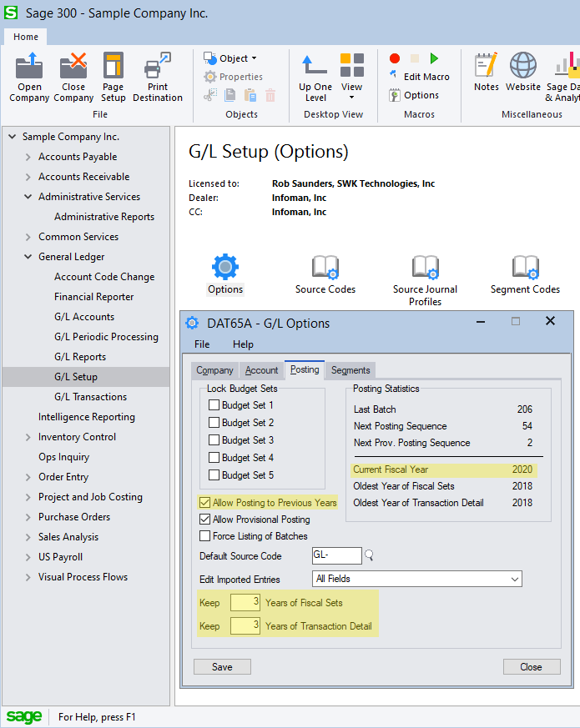Collapse the General Ledger node
Viewport: 580px width, 728px height.
click(x=28, y=257)
